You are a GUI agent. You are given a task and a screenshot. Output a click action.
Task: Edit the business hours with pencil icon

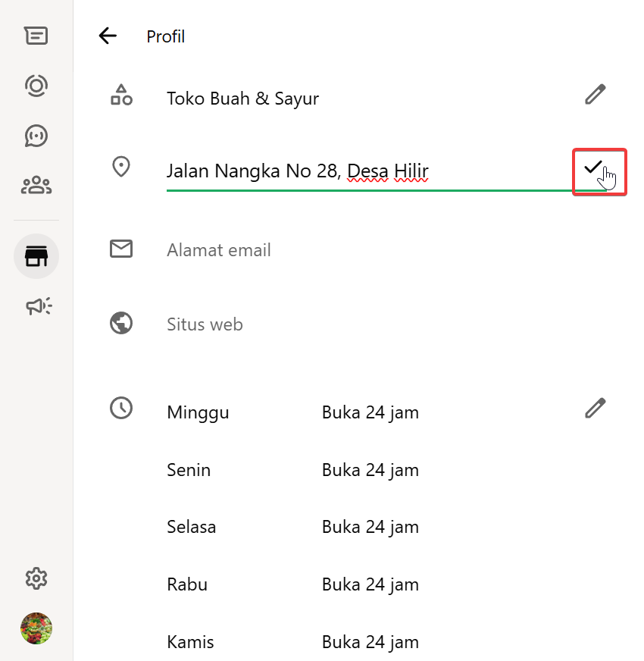[x=595, y=409]
